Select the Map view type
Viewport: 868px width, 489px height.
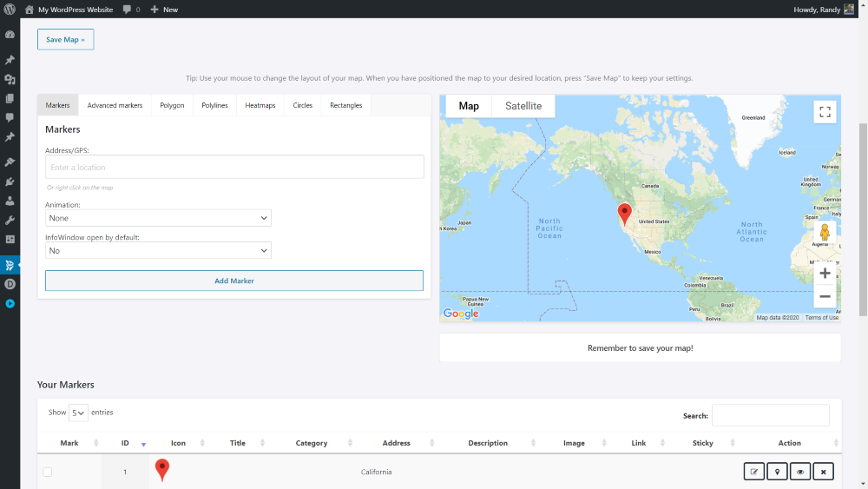pyautogui.click(x=469, y=106)
